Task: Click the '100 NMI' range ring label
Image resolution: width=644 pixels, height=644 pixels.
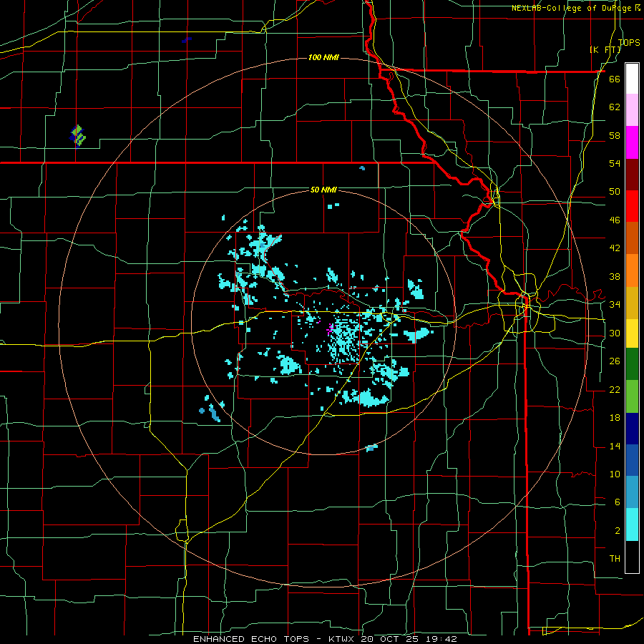Action: (323, 57)
